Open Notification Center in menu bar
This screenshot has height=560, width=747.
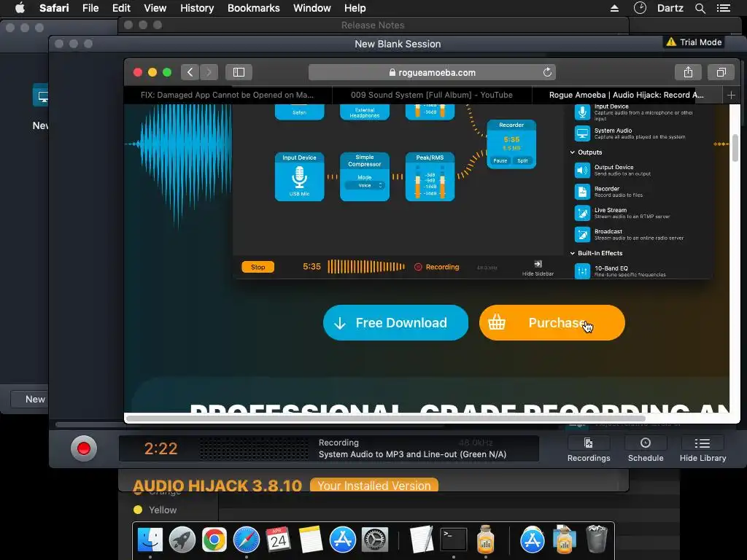point(724,8)
